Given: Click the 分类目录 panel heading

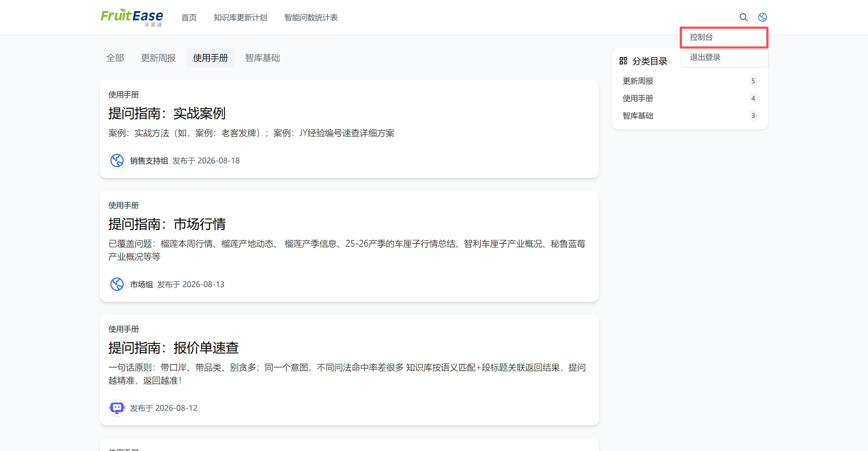Looking at the screenshot, I should click(x=650, y=61).
